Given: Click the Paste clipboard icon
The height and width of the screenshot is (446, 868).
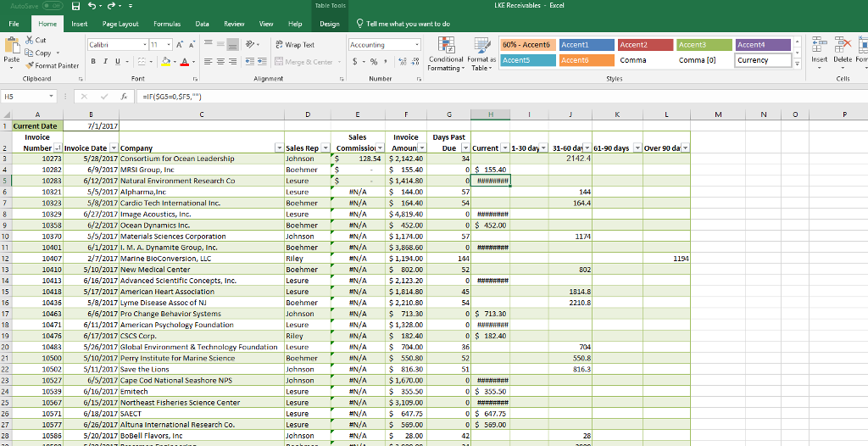Looking at the screenshot, I should [x=11, y=45].
